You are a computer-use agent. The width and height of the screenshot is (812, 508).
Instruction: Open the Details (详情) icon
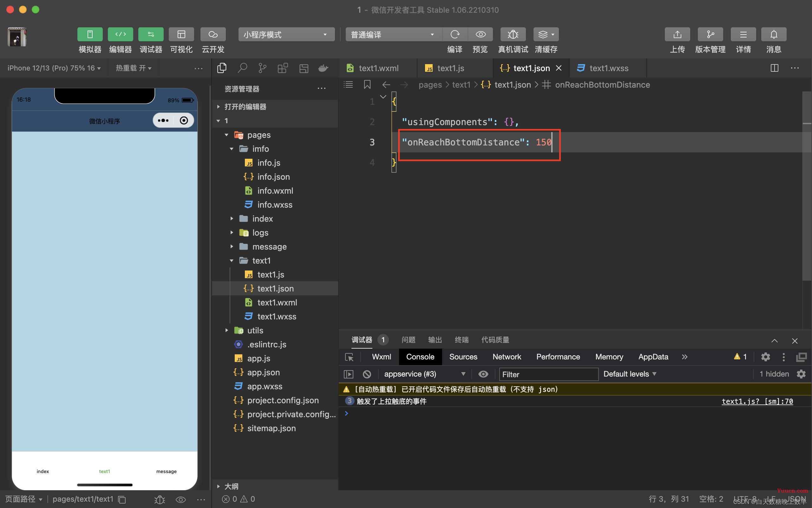click(x=743, y=34)
